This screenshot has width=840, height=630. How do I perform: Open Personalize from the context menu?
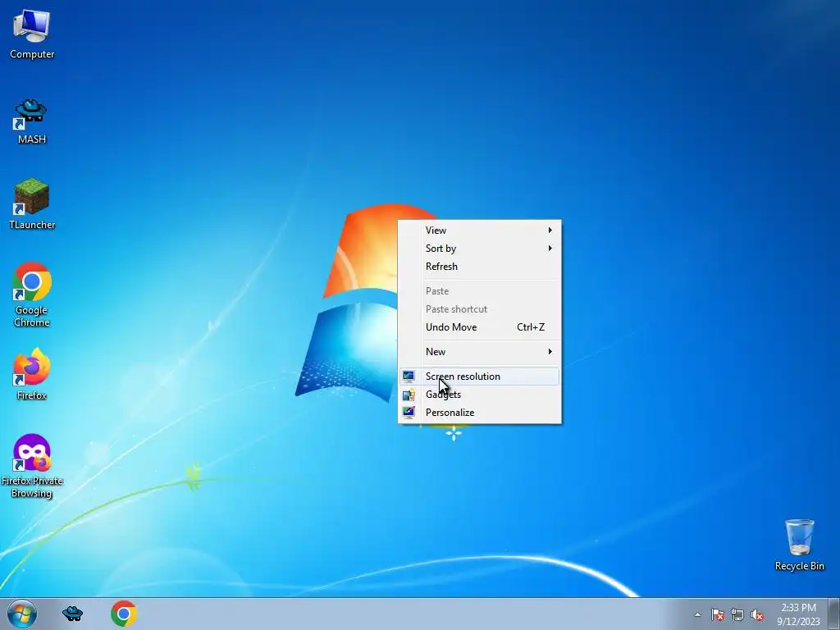[x=479, y=413]
